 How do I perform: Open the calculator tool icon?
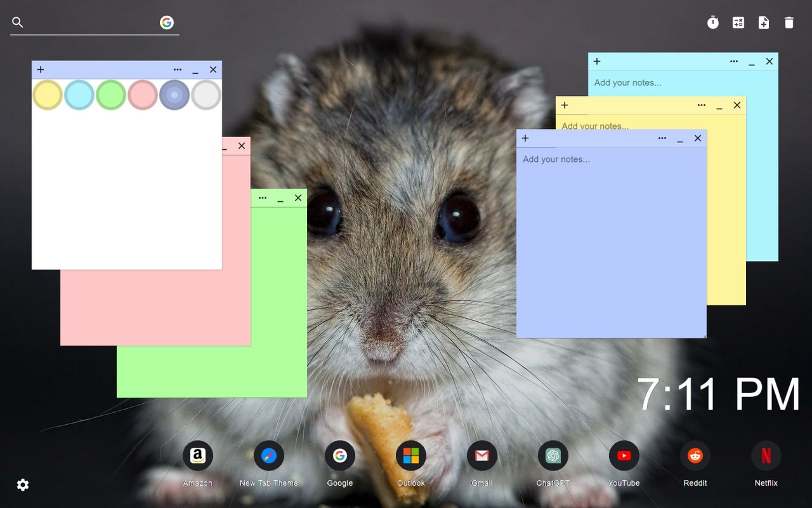point(738,23)
